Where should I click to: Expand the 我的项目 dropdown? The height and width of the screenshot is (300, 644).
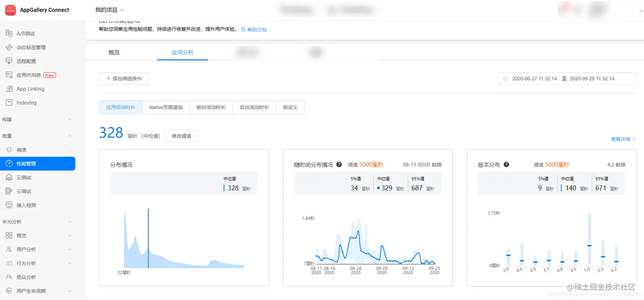109,9
